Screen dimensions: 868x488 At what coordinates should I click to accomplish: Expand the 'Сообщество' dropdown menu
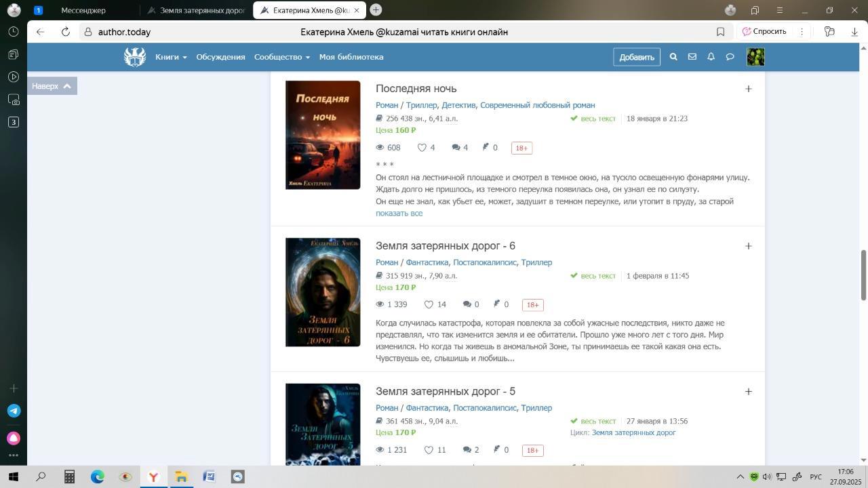point(281,57)
